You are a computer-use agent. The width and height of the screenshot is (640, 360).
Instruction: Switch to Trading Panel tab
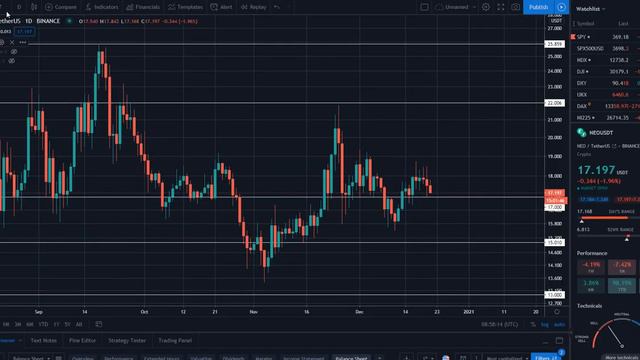click(x=175, y=340)
